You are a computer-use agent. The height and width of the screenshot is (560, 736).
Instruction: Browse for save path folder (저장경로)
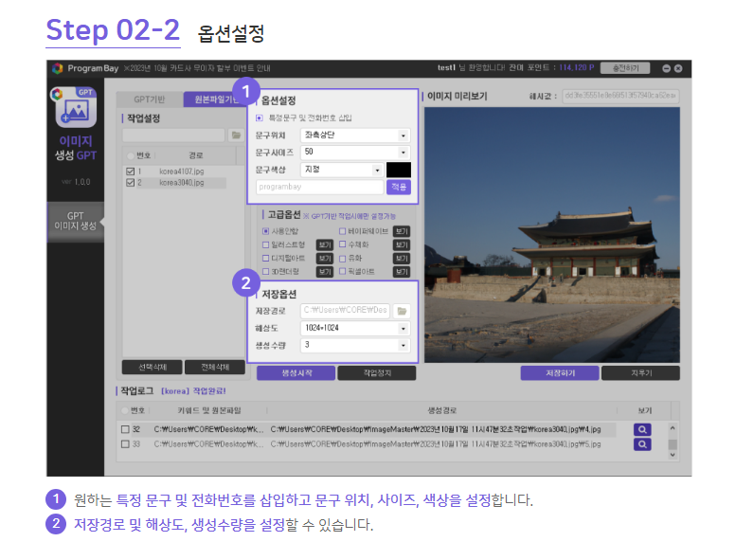pyautogui.click(x=403, y=310)
